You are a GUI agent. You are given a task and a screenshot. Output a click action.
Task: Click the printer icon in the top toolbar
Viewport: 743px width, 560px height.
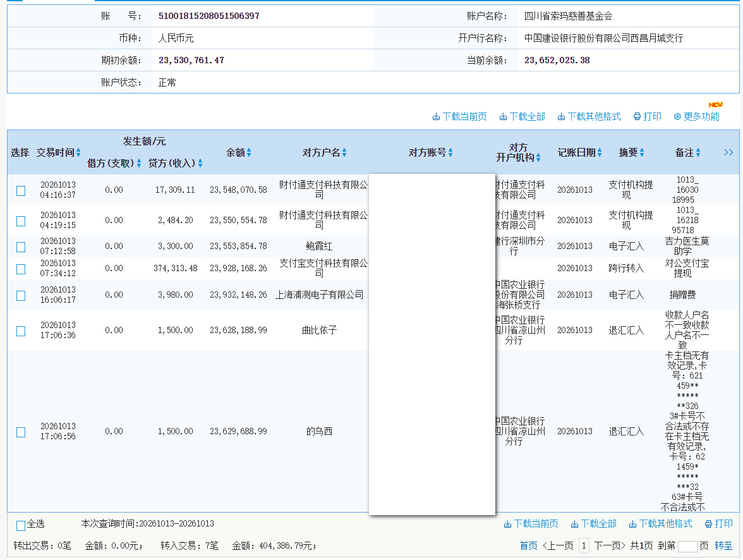pos(637,117)
